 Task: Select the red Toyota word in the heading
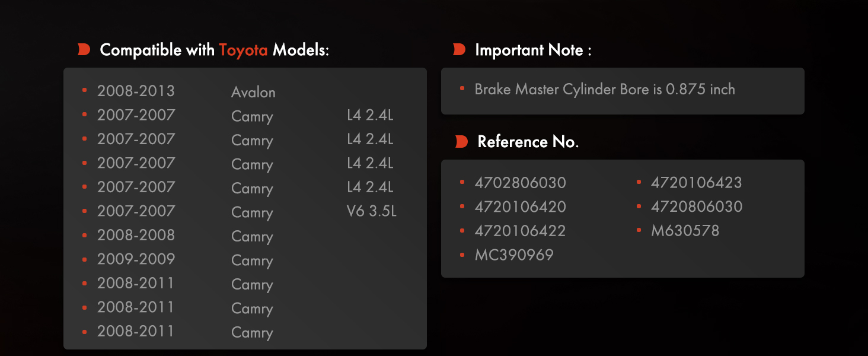point(243,50)
